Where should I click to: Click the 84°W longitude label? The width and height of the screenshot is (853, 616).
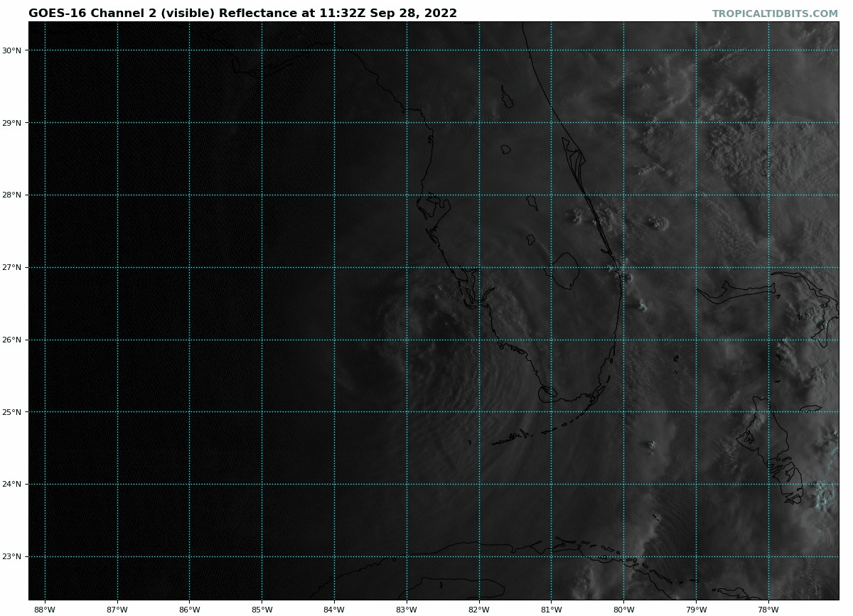tap(334, 609)
